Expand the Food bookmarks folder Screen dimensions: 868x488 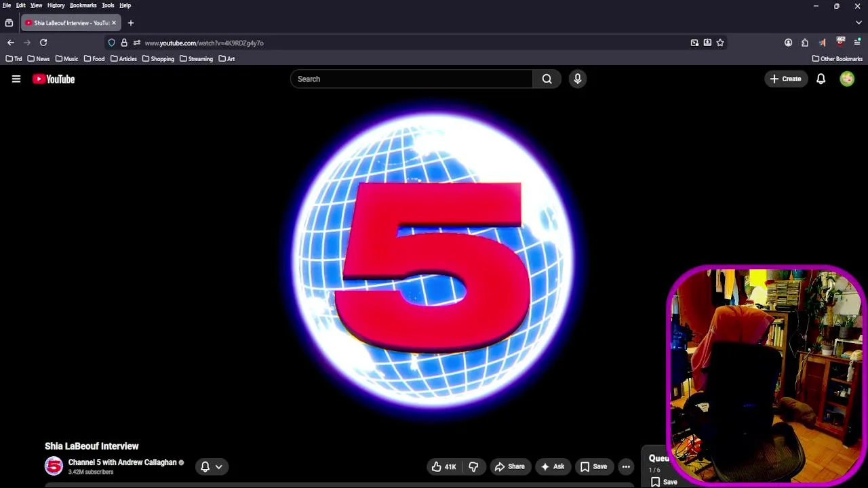[94, 59]
